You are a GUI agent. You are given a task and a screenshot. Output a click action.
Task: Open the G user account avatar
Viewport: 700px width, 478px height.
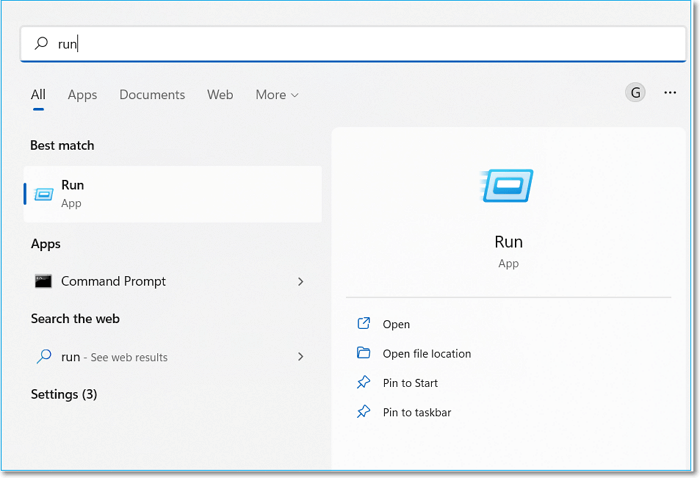point(635,93)
